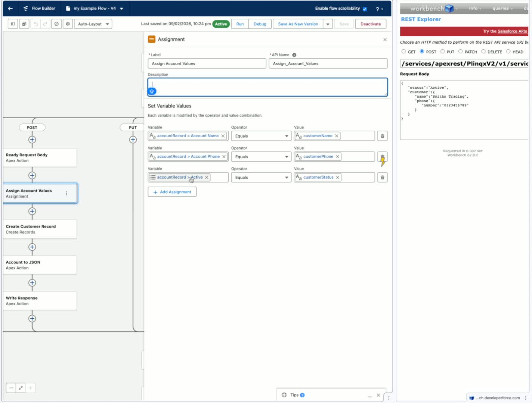This screenshot has width=532, height=403.
Task: Click Save As New Version button
Action: pos(298,24)
